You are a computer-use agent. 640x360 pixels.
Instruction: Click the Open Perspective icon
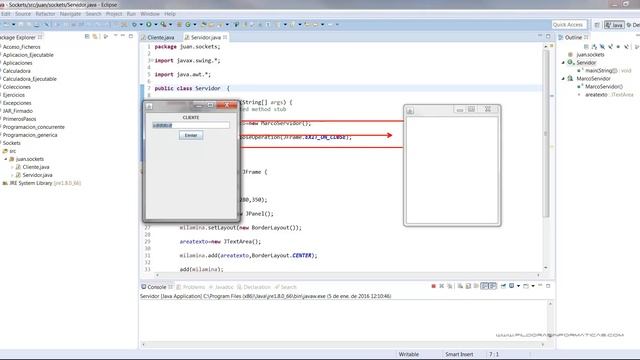point(597,25)
